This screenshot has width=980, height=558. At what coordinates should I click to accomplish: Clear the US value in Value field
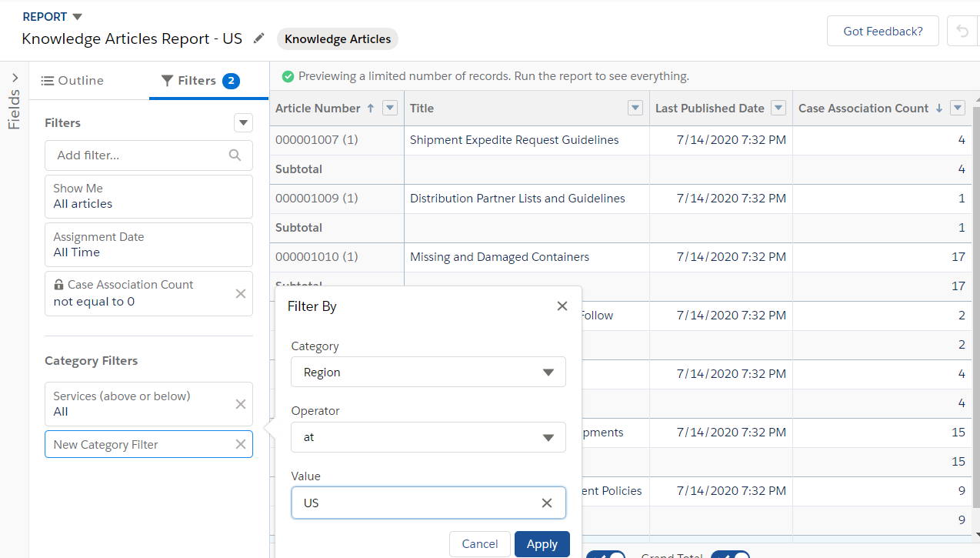tap(547, 503)
